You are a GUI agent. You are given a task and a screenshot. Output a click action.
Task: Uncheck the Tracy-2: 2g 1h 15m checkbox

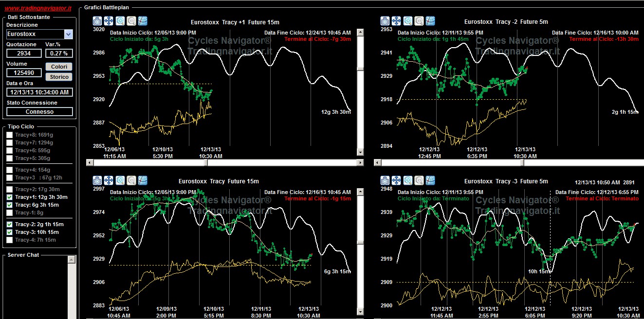(x=9, y=224)
